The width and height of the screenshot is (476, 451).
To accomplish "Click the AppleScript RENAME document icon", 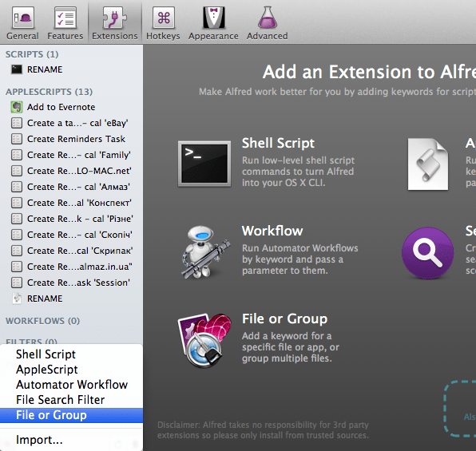I will tap(17, 299).
